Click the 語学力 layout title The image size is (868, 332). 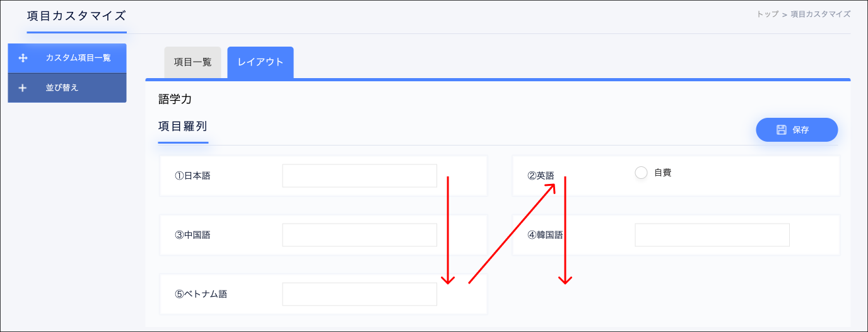pos(175,99)
